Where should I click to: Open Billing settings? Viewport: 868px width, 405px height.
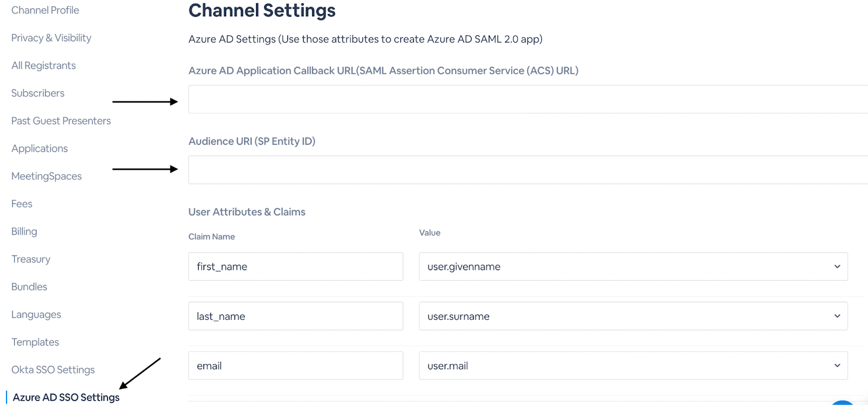pos(24,232)
